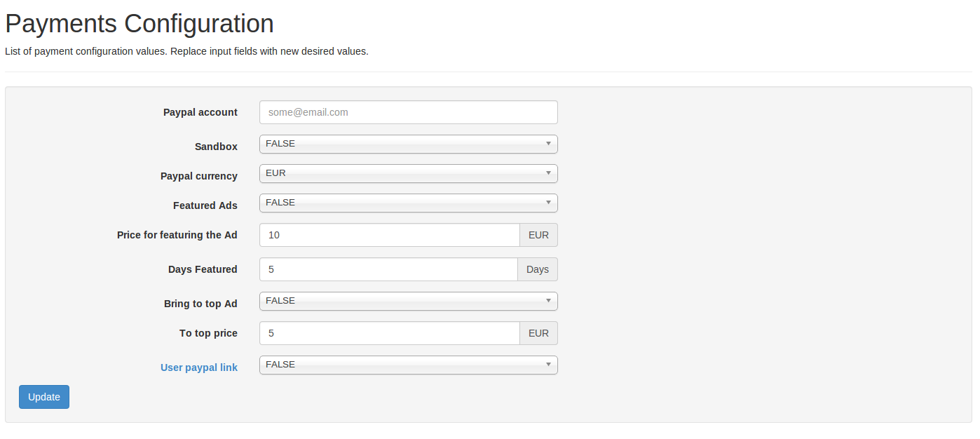The image size is (980, 439).
Task: Click the Price for featuring the Ad field
Action: coord(390,235)
